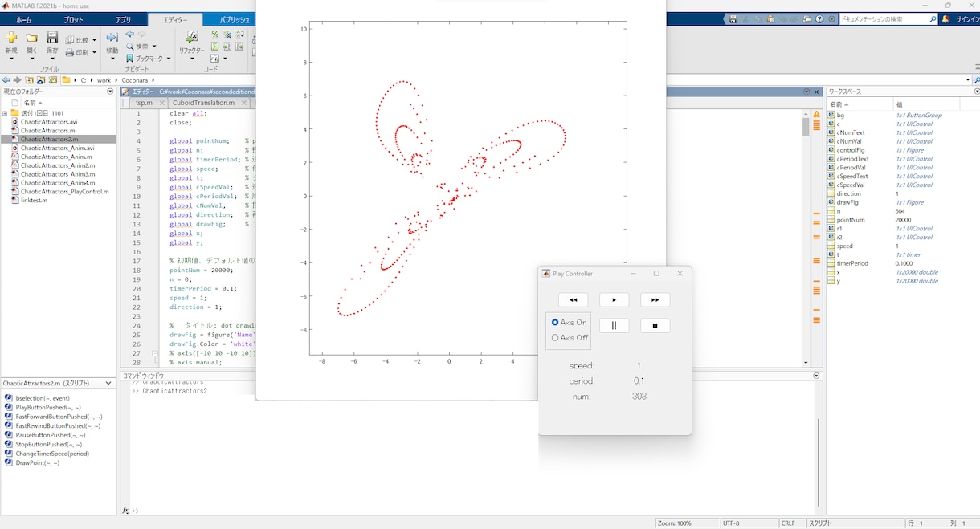Click the switch windows icon in quick access toolbar
980x529 pixels.
pos(808,18)
